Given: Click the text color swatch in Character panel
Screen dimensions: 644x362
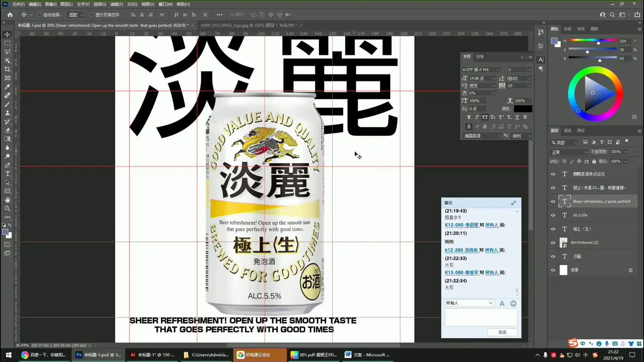Looking at the screenshot, I should click(523, 109).
